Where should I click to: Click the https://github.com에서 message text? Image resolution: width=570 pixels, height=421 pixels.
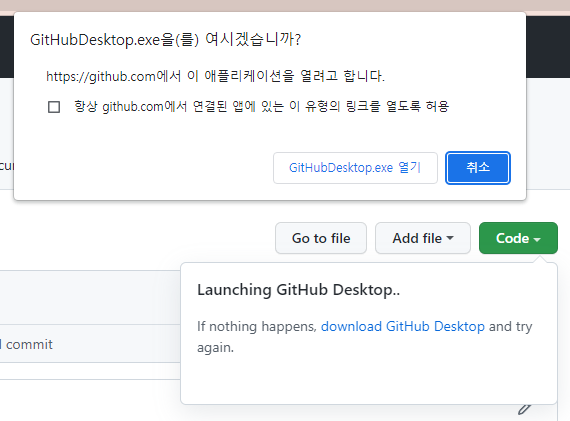[215, 76]
